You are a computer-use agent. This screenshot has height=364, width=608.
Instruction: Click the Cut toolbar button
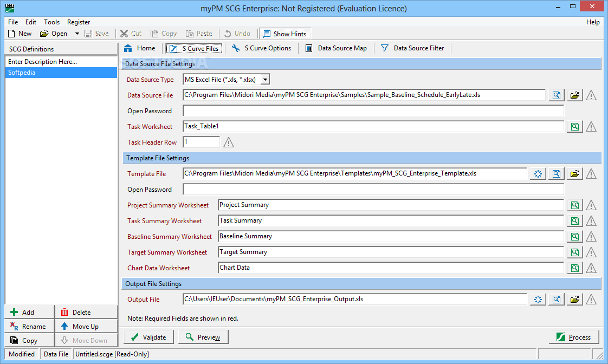(131, 34)
